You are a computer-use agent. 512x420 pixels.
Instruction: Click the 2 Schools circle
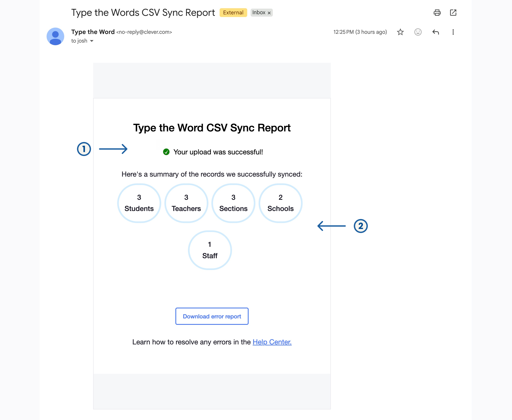point(280,203)
